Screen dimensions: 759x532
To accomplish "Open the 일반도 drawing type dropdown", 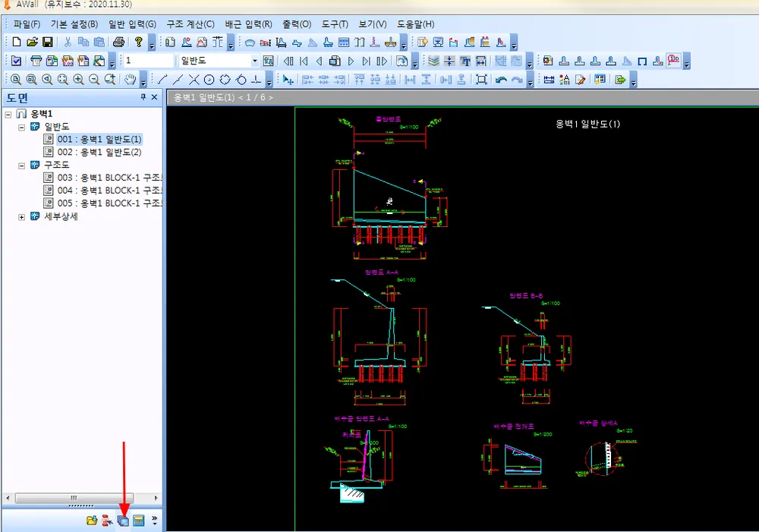I will 254,61.
